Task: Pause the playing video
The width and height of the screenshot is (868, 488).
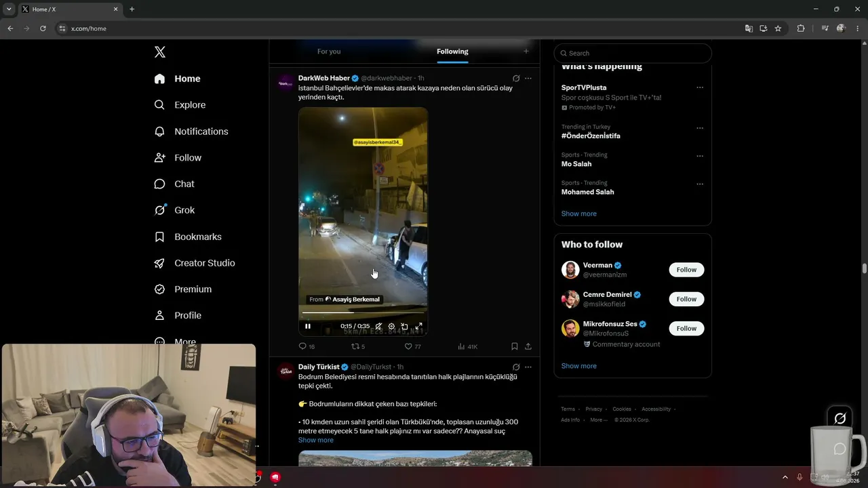Action: coord(308,326)
